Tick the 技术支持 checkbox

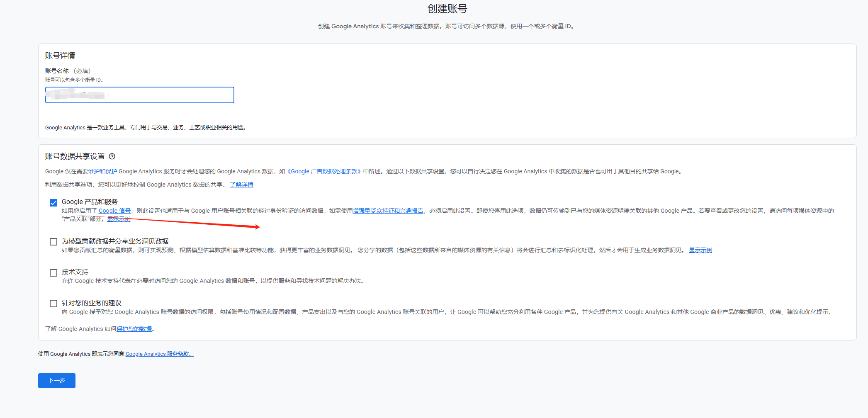click(x=53, y=273)
